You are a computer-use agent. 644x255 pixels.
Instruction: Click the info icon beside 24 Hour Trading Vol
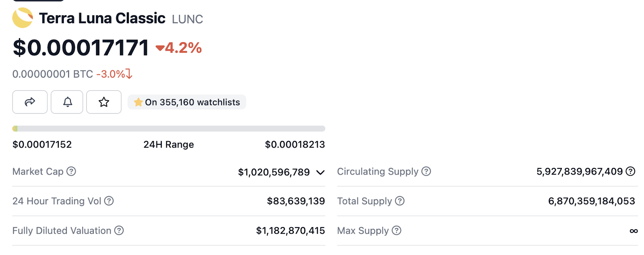point(109,201)
